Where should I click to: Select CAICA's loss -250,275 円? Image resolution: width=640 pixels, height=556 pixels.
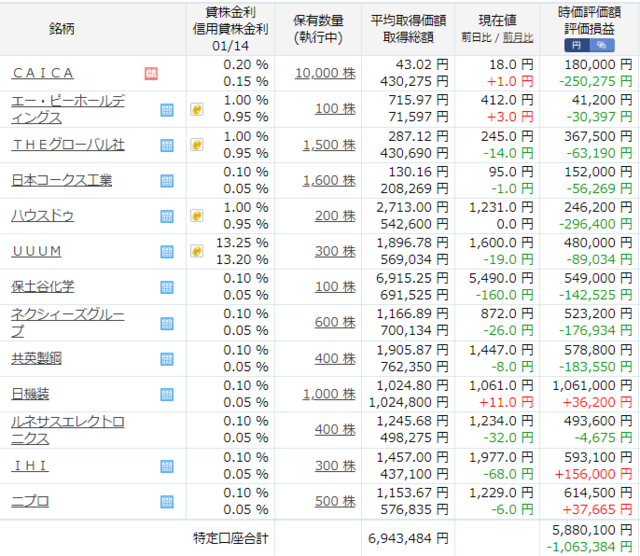595,82
